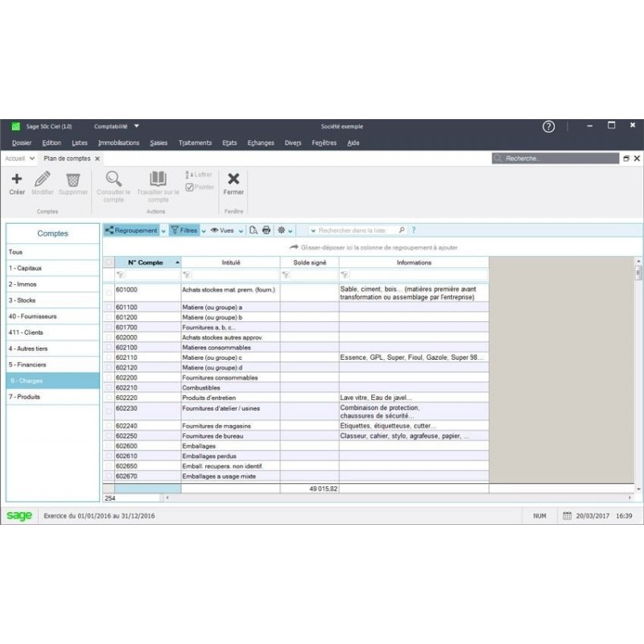Enable the Pointer checkbox in the ribbon
The height and width of the screenshot is (644, 644).
click(188, 187)
